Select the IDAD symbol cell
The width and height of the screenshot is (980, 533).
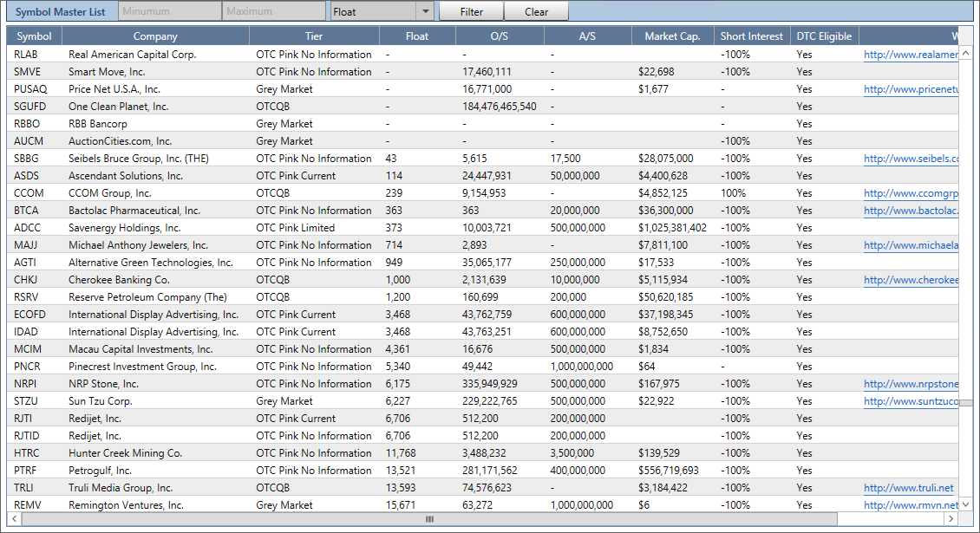pyautogui.click(x=26, y=332)
